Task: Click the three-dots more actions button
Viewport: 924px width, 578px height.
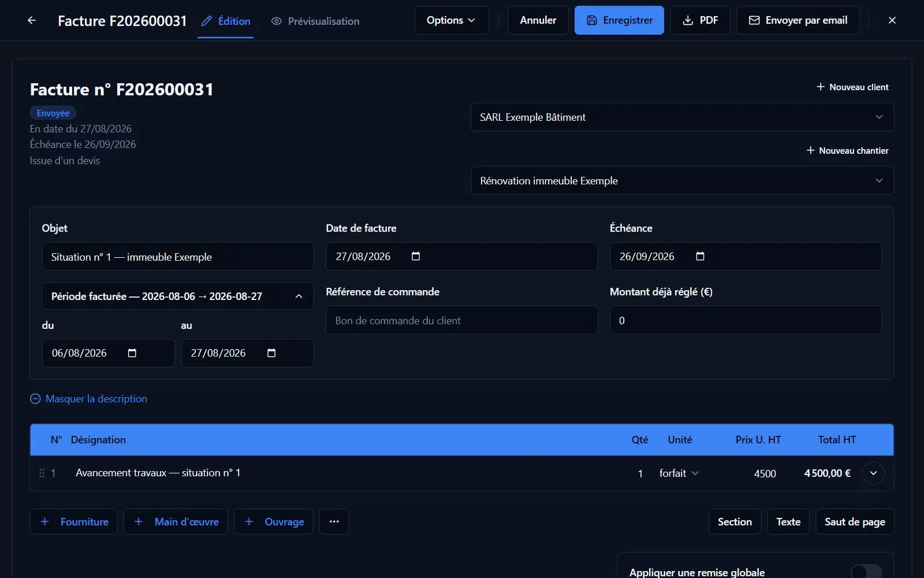Action: click(334, 521)
